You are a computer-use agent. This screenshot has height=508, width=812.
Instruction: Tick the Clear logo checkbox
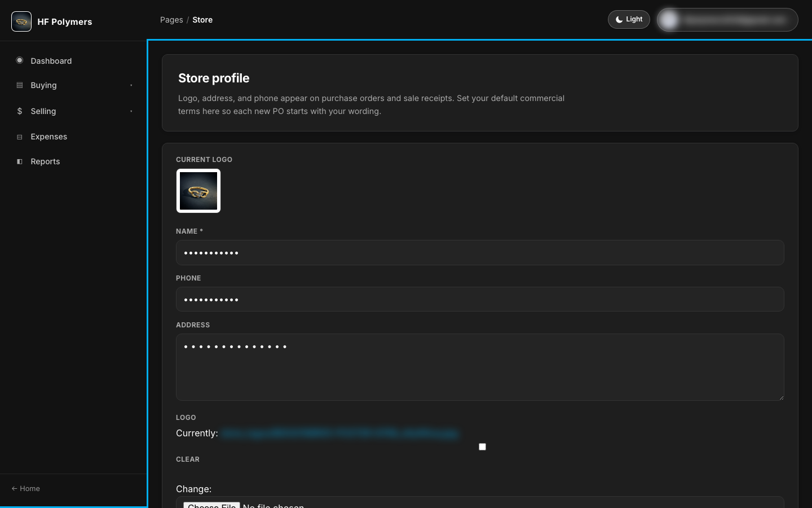point(482,446)
